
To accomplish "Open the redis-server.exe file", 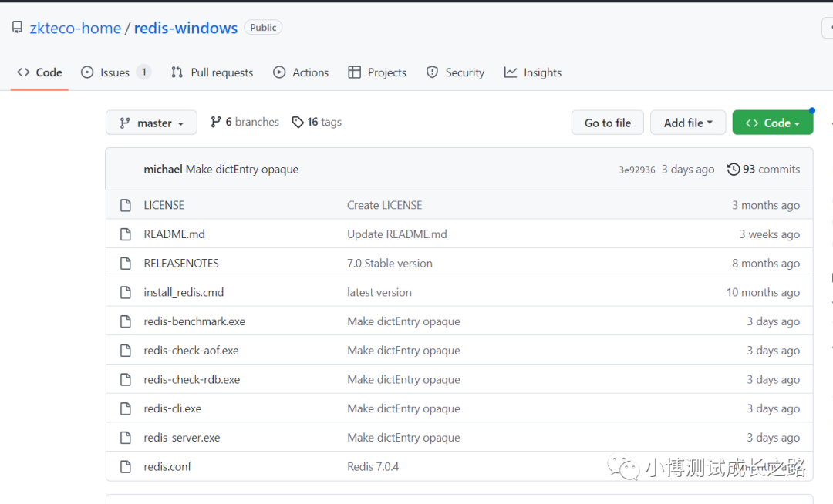I will 182,438.
